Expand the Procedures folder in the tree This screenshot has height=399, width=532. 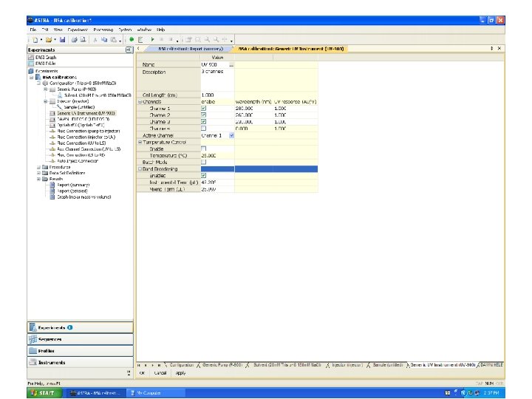click(38, 167)
